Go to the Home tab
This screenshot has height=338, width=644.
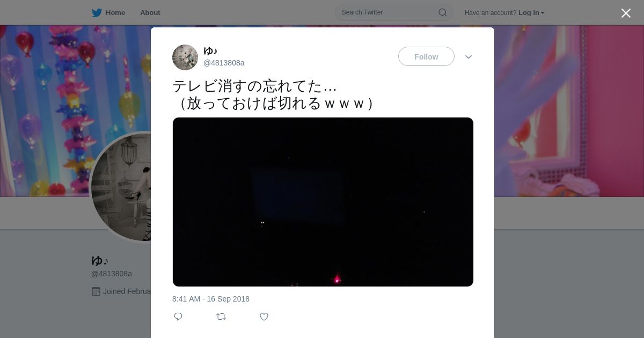[x=108, y=13]
